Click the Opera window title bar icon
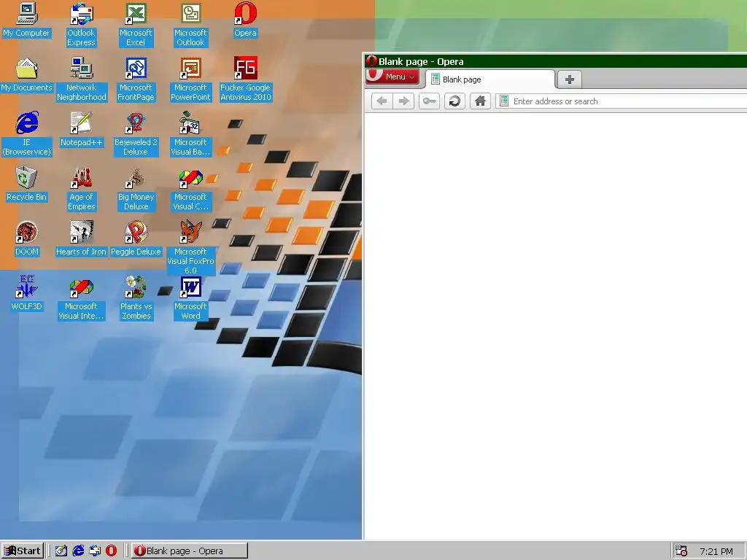 tap(371, 61)
